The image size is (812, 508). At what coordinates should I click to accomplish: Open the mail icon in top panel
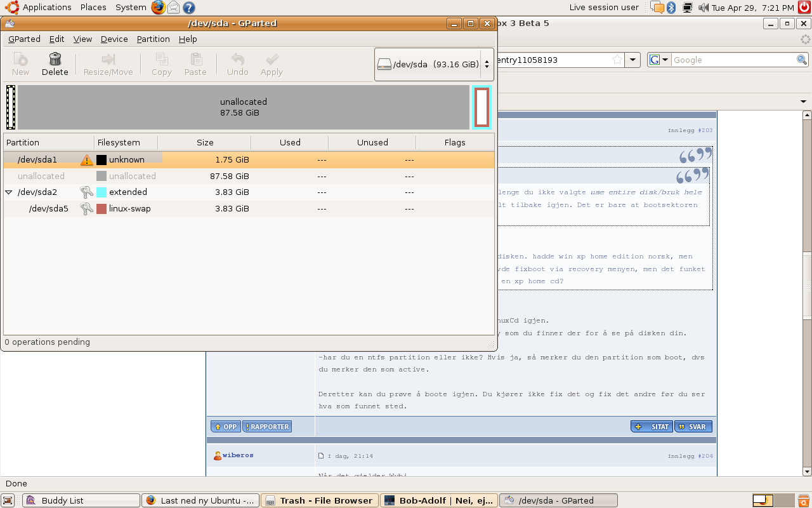pyautogui.click(x=173, y=8)
